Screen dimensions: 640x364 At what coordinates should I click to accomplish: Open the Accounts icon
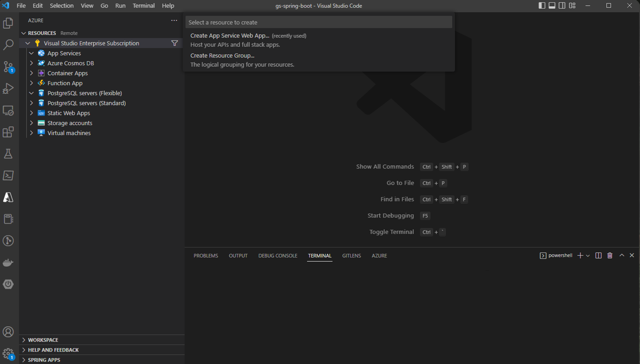(8, 332)
